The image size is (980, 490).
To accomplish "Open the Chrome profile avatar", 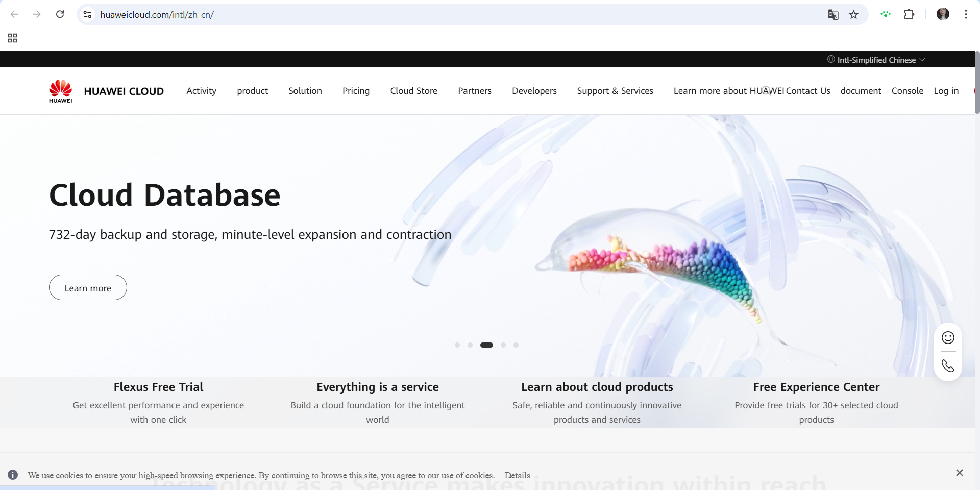I will coord(943,14).
